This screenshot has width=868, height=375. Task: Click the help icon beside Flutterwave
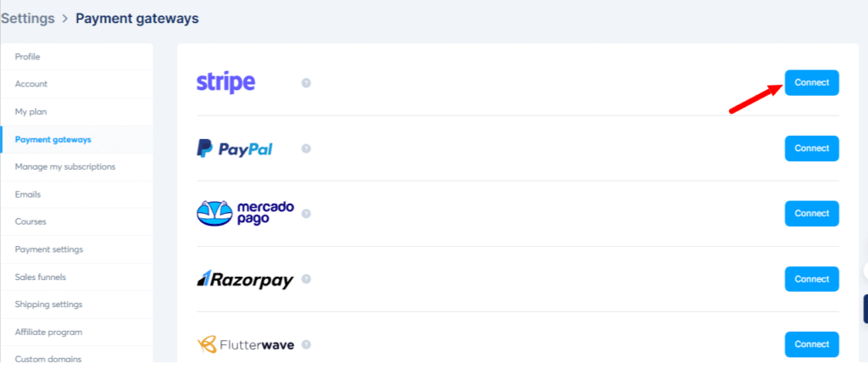[306, 344]
